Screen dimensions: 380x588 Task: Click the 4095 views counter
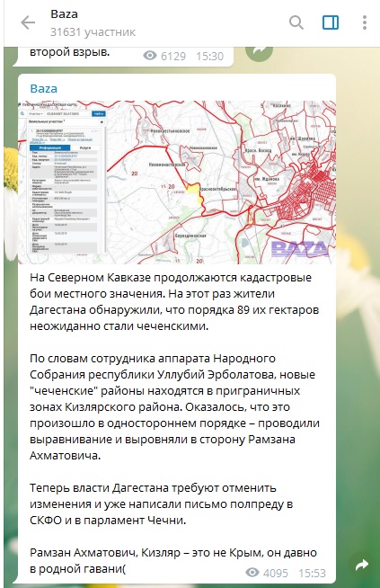click(267, 573)
